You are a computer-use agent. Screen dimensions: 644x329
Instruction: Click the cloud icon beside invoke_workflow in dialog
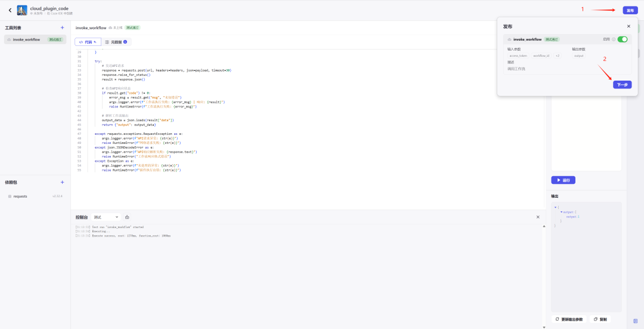click(x=510, y=39)
